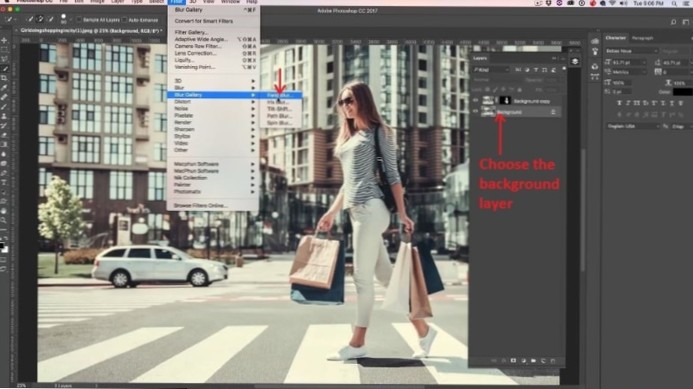Select the Eraser tool
The height and width of the screenshot is (389, 693).
[4, 135]
